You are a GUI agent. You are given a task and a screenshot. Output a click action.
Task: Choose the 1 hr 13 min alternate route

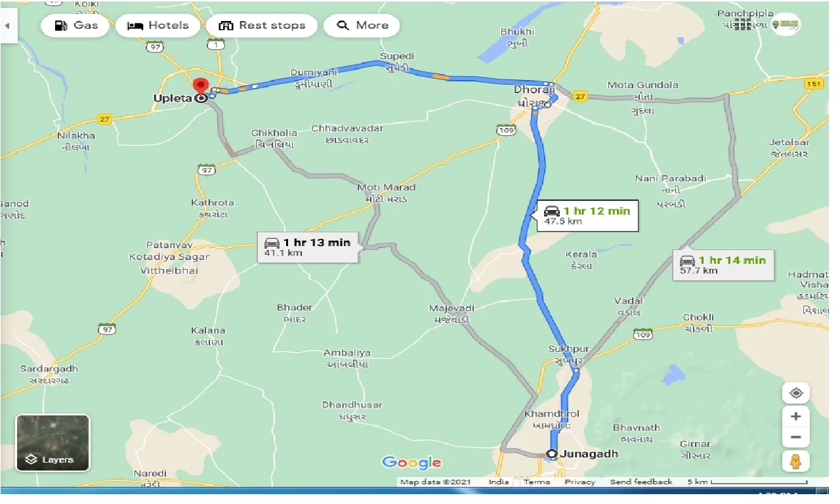click(x=308, y=247)
